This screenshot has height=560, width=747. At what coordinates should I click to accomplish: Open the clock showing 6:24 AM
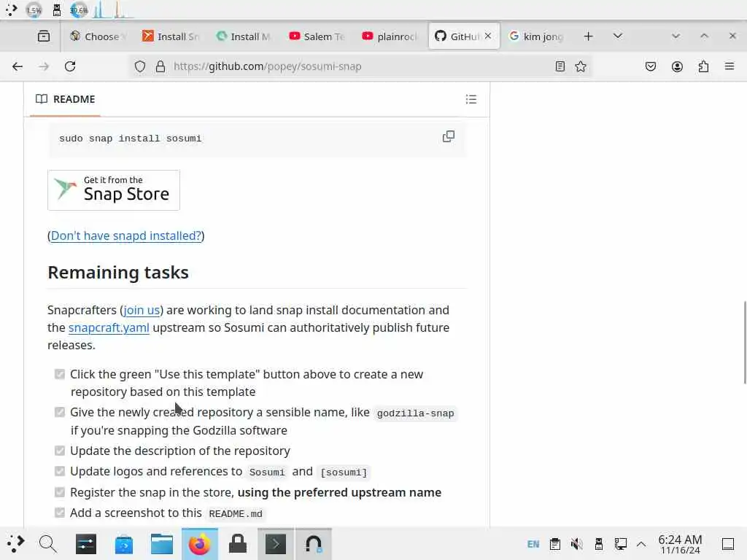pyautogui.click(x=680, y=544)
